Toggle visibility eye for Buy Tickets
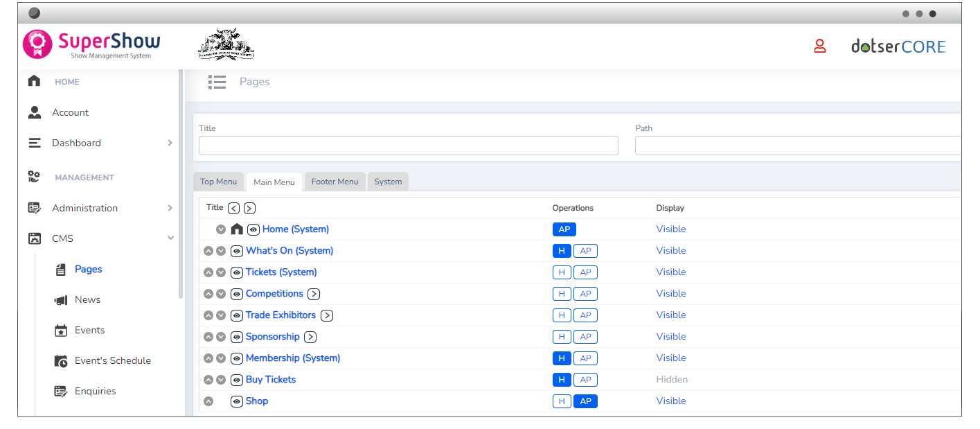 [237, 380]
